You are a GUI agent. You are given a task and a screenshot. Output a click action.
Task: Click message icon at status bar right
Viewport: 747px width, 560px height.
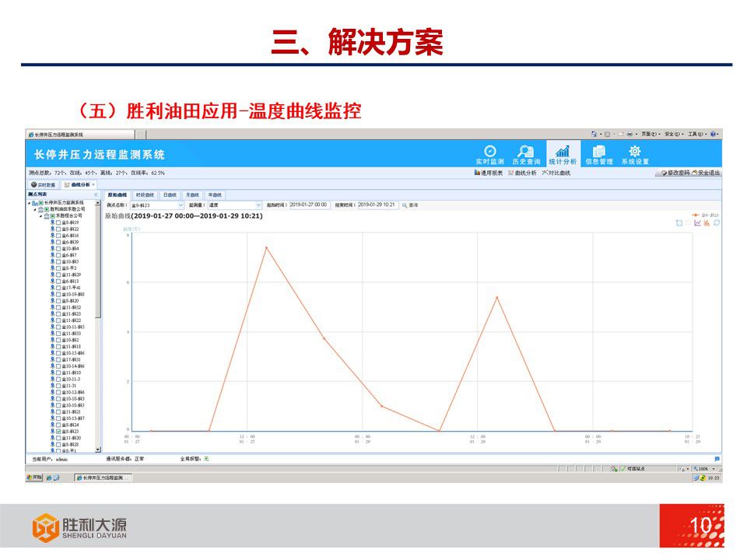[x=717, y=459]
